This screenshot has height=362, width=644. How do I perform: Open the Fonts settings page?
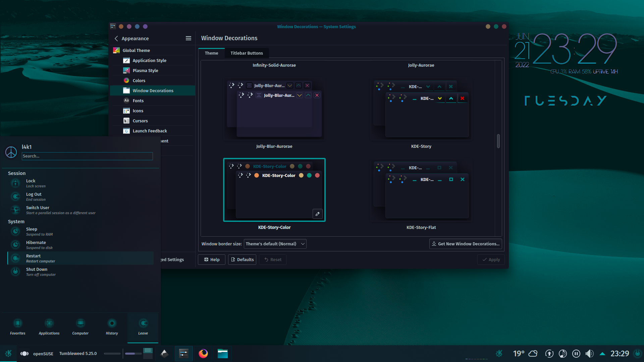[x=153, y=101]
